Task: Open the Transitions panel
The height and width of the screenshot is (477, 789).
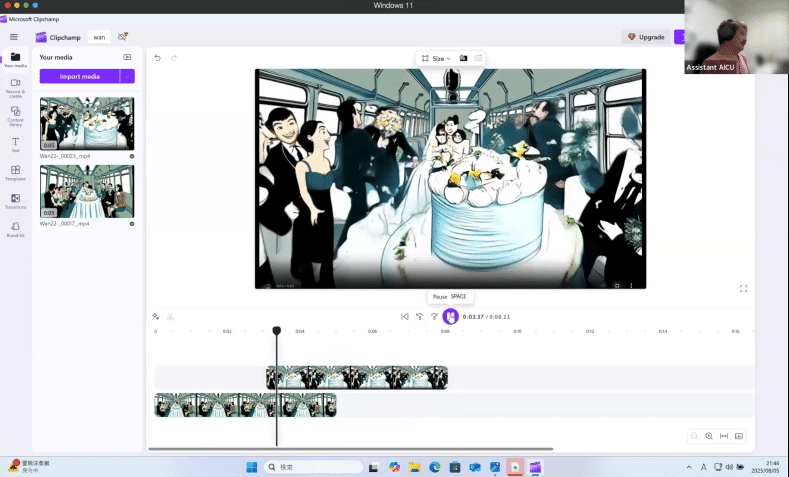Action: click(15, 201)
